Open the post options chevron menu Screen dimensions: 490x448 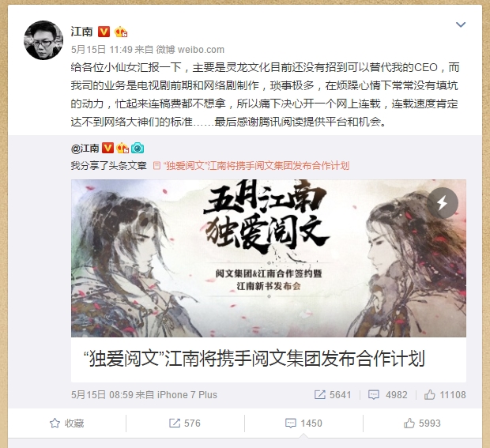pyautogui.click(x=461, y=24)
